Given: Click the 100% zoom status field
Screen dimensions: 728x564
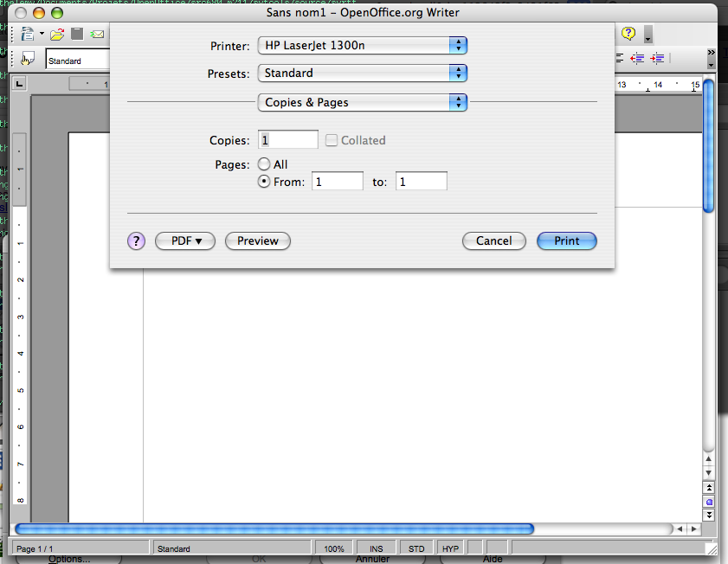Looking at the screenshot, I should pyautogui.click(x=334, y=548).
